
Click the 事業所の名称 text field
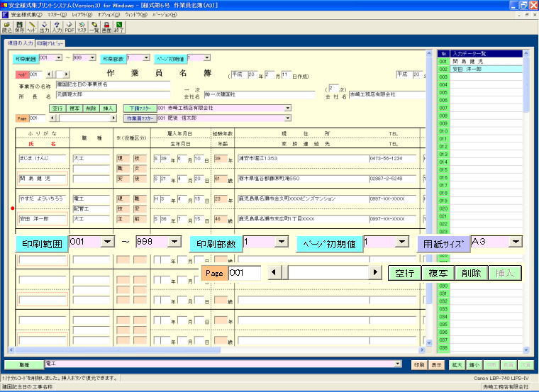(x=112, y=84)
